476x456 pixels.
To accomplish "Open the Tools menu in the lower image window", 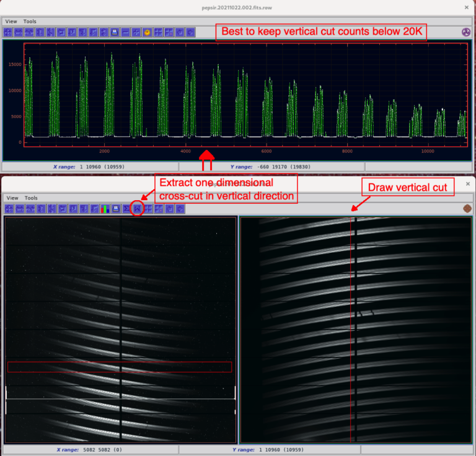I will pyautogui.click(x=31, y=198).
